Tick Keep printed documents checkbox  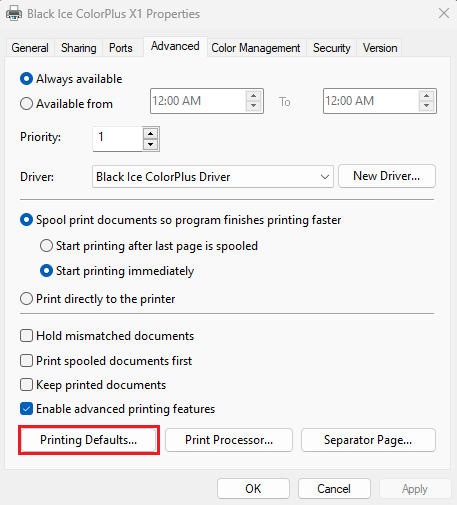(26, 385)
